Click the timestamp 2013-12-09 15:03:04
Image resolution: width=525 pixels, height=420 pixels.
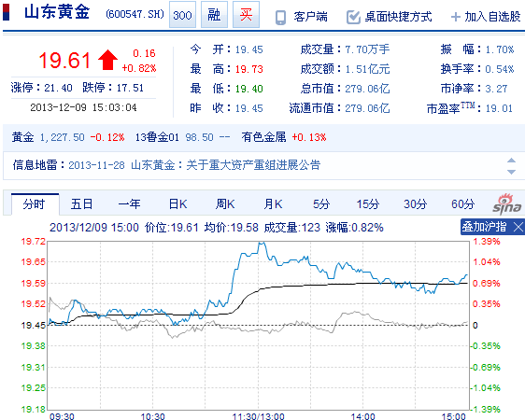point(83,107)
